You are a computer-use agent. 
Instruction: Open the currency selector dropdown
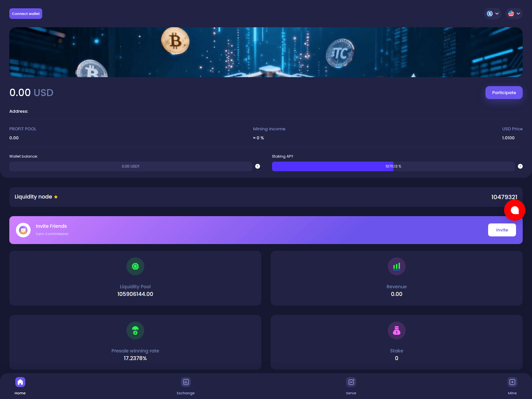pos(493,14)
